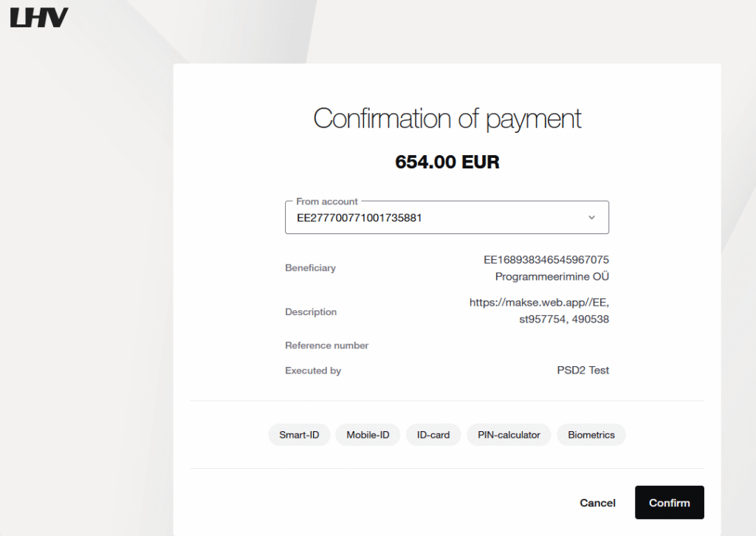
Task: Click the LHV logo
Action: point(38,17)
